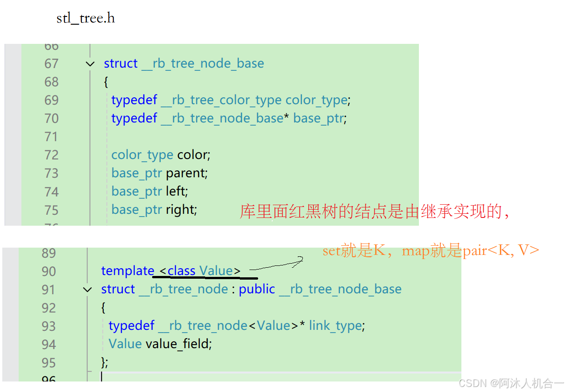Image resolution: width=566 pixels, height=392 pixels.
Task: Select base_ptr left on line 74
Action: pos(151,191)
